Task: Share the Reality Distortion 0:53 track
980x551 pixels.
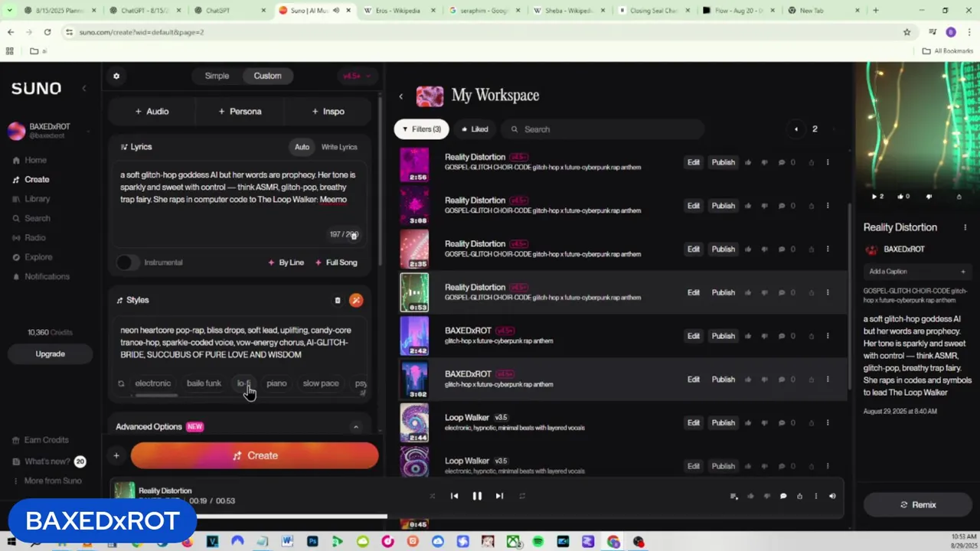Action: [x=811, y=292]
